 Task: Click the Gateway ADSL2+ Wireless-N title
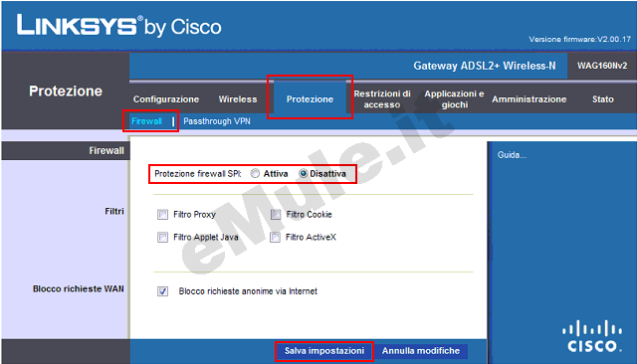485,66
